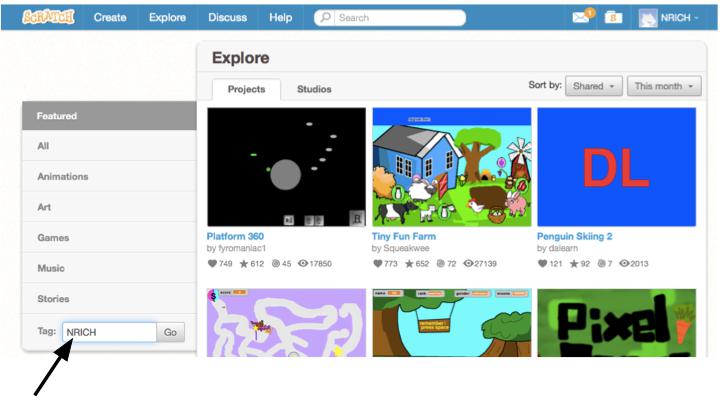The image size is (725, 401).
Task: Select the Animations category
Action: click(109, 177)
